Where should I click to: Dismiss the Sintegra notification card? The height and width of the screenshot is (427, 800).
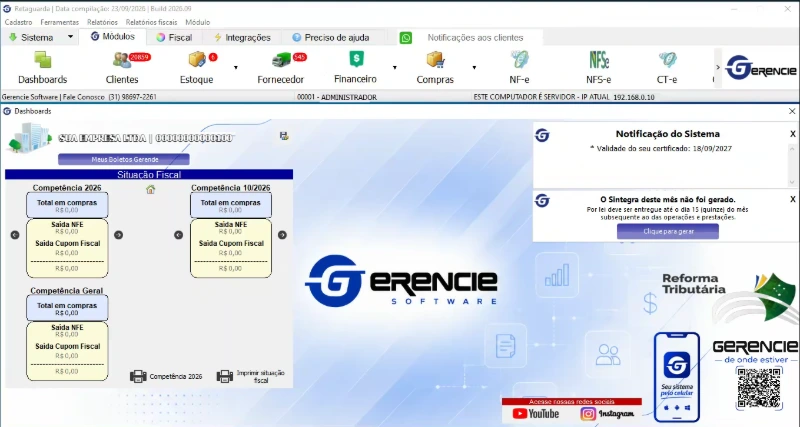point(792,199)
